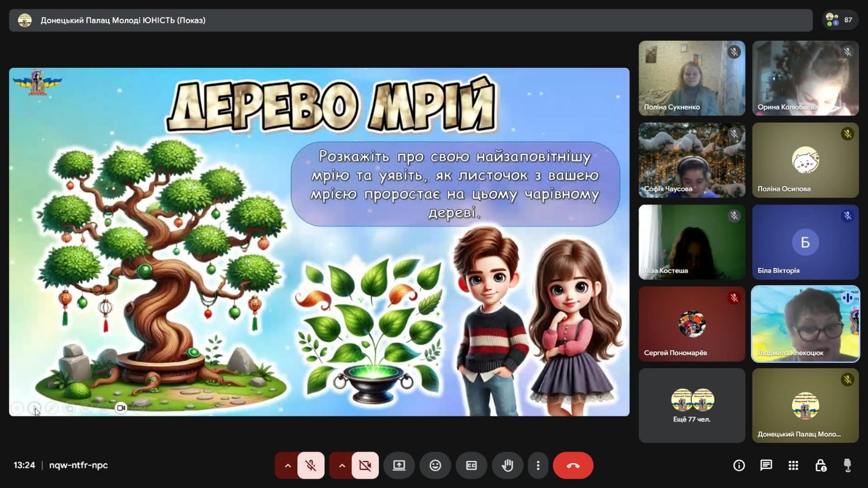Toggle the disabled camera button
Image resolution: width=868 pixels, height=488 pixels.
(365, 465)
